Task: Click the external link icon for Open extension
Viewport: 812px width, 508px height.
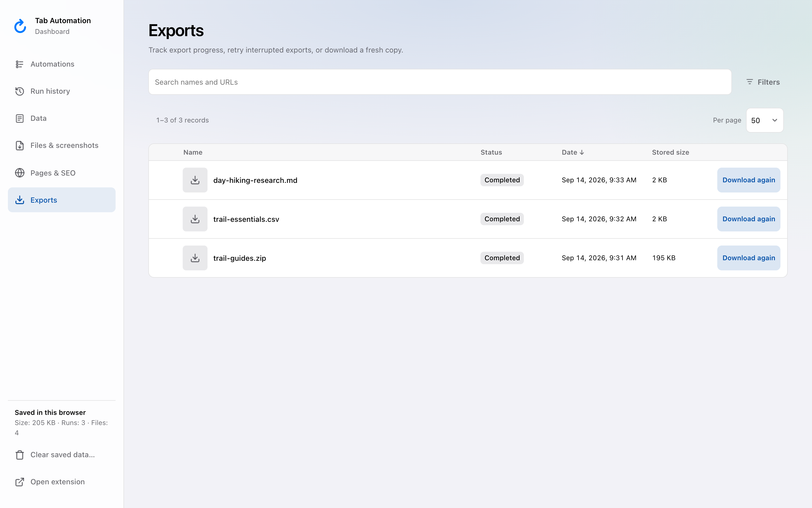Action: pos(19,482)
